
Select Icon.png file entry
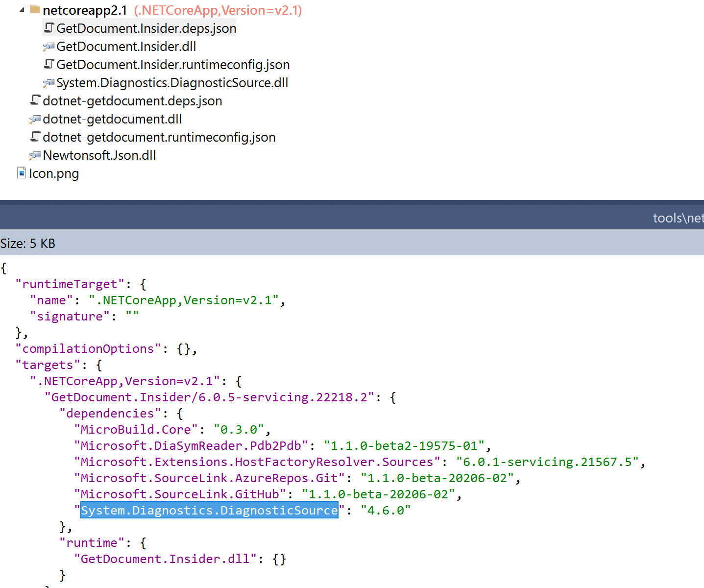(54, 173)
